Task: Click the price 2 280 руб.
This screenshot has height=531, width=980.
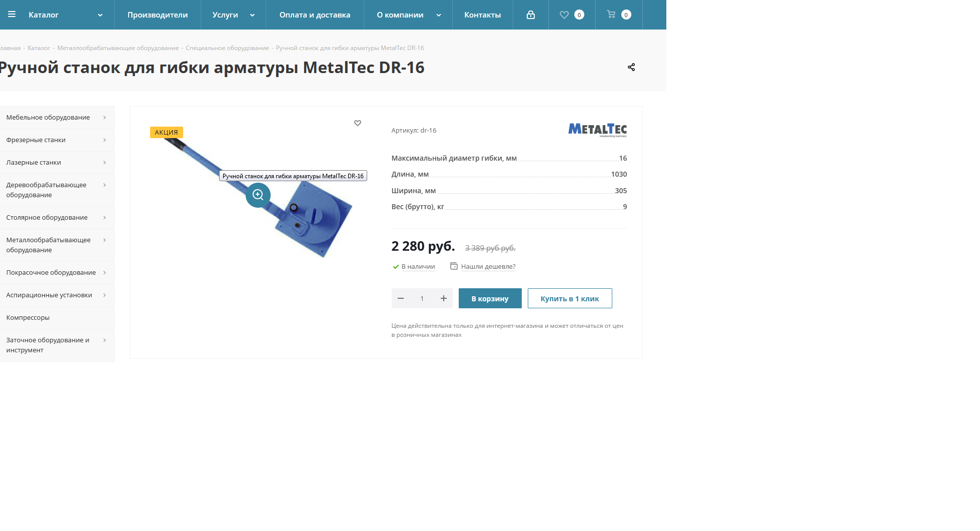Action: (x=423, y=246)
